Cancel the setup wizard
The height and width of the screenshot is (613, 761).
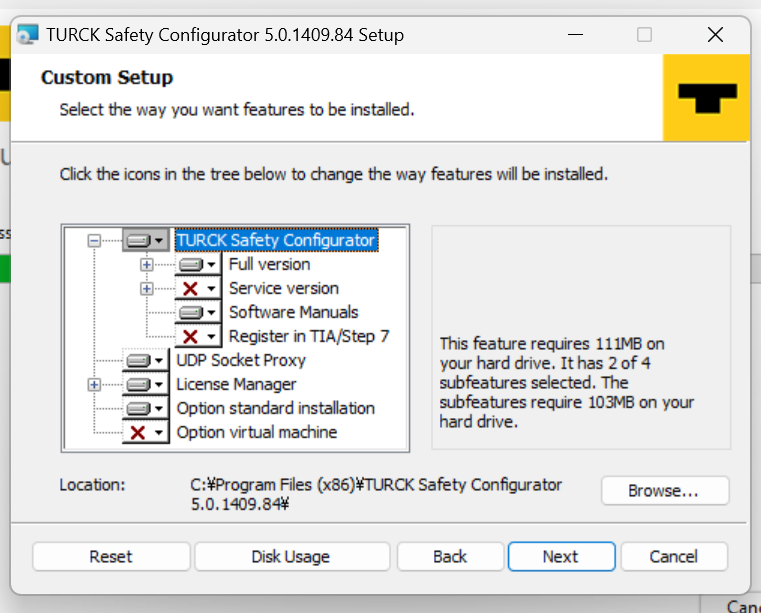pyautogui.click(x=674, y=557)
